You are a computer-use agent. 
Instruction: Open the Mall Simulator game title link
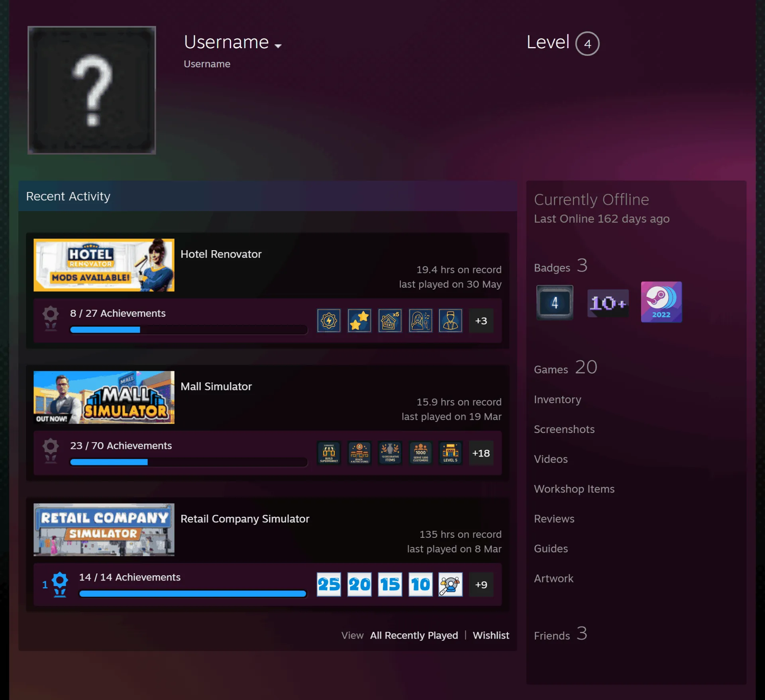216,386
